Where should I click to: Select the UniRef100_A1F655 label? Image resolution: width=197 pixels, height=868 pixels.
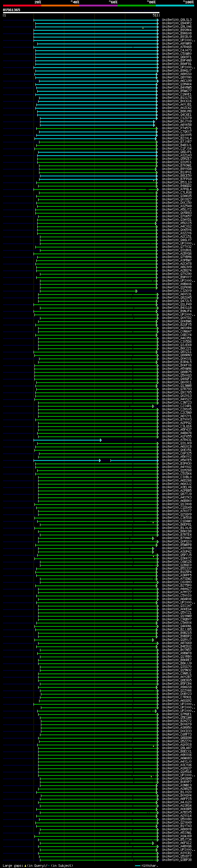176,437
